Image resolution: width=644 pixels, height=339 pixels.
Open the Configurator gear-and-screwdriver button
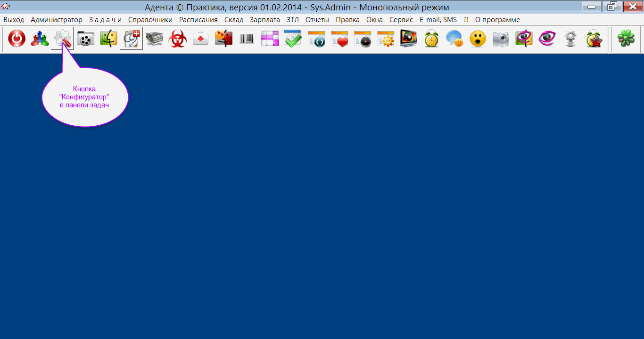point(63,39)
